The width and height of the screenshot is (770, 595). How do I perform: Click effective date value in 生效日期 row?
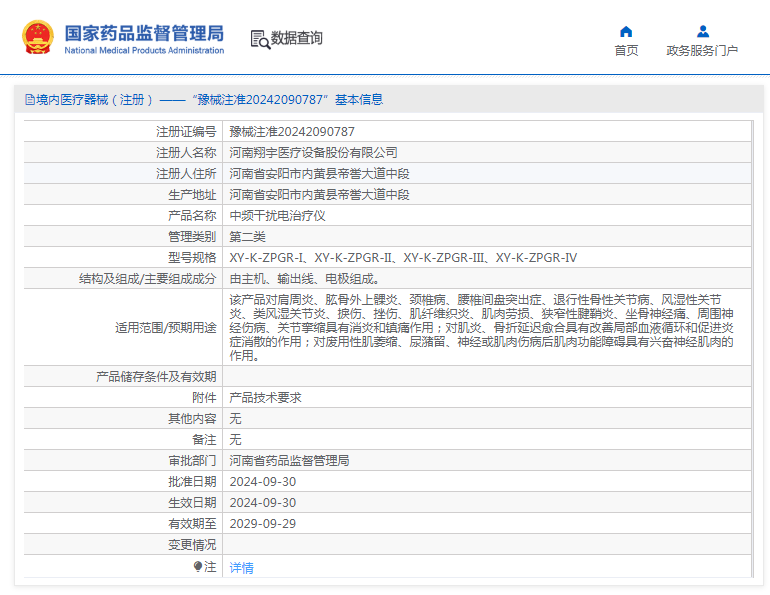263,503
